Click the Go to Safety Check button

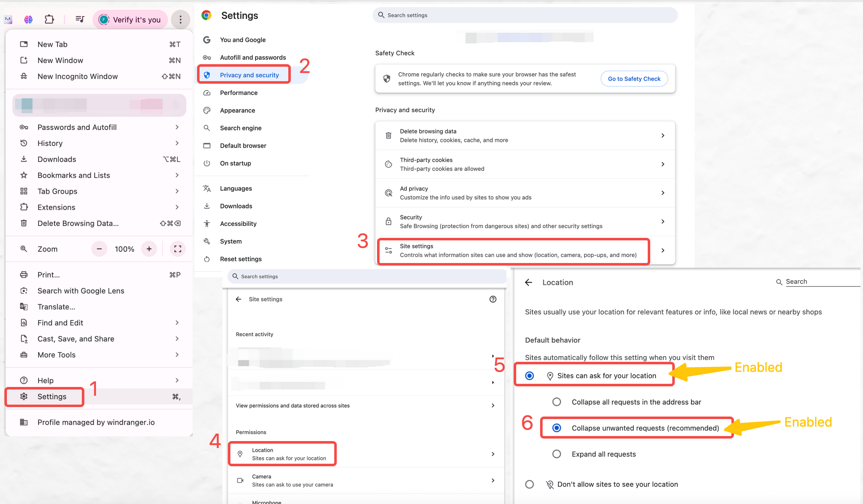click(x=634, y=79)
